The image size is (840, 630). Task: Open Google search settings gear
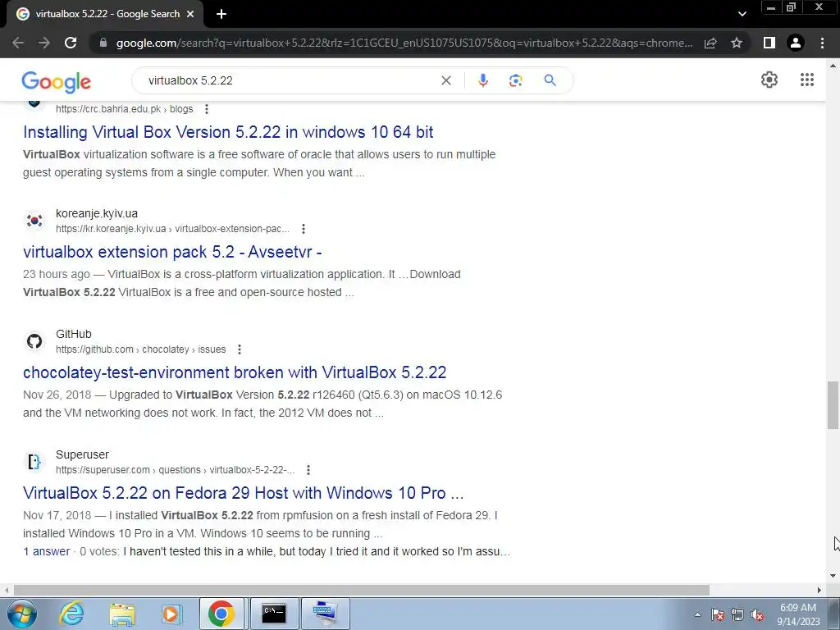[769, 80]
